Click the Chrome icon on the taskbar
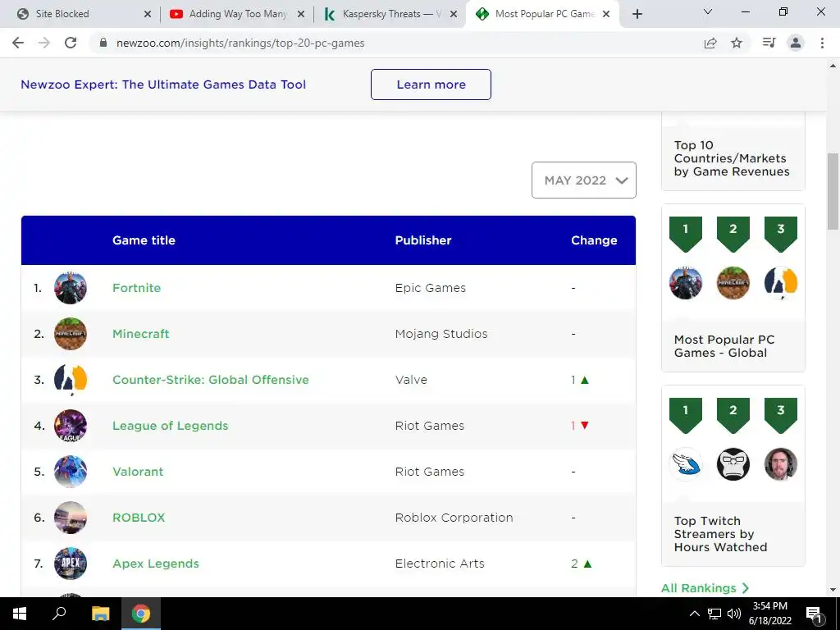This screenshot has height=630, width=840. coord(141,614)
